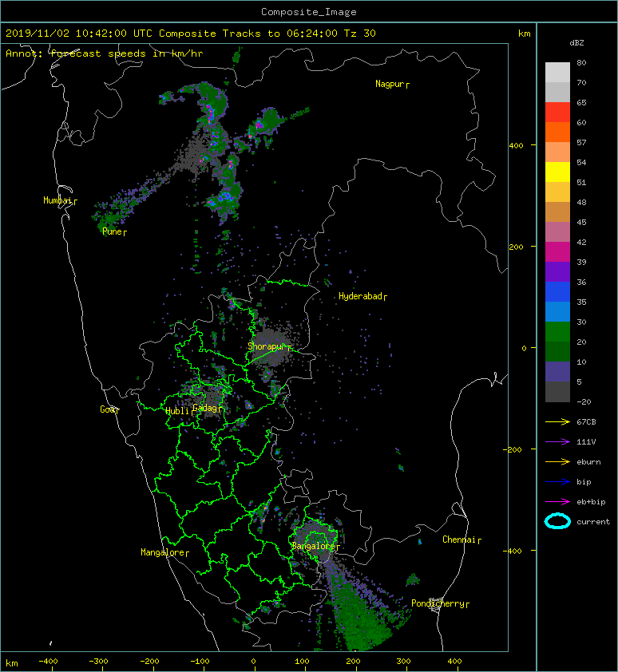Image resolution: width=618 pixels, height=672 pixels.
Task: Click the y-axis -400 tick label
Action: (x=513, y=551)
